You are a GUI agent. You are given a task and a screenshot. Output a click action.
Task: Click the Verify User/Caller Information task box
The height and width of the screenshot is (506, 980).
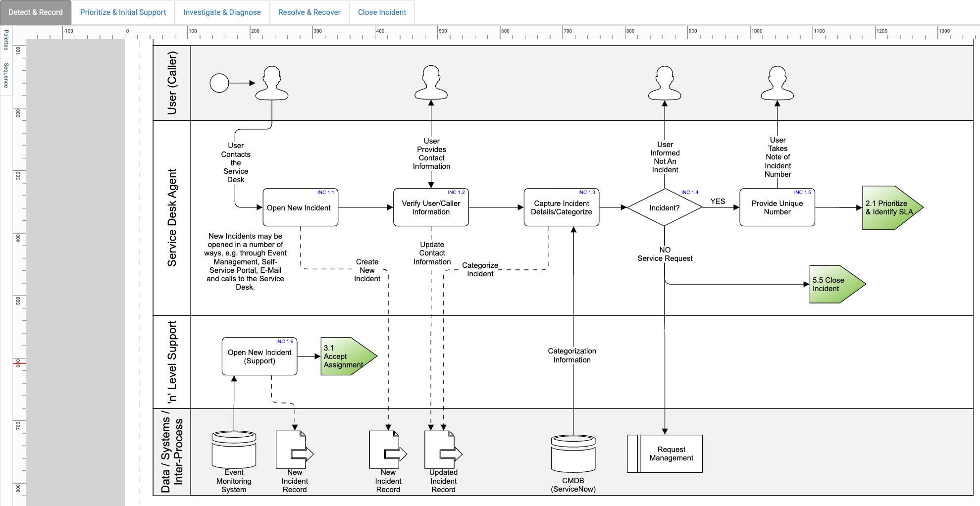point(430,208)
